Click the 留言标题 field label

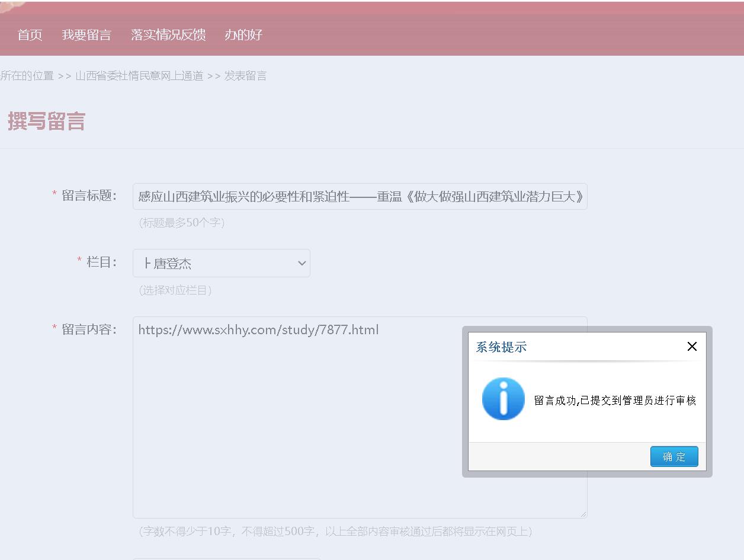click(89, 196)
